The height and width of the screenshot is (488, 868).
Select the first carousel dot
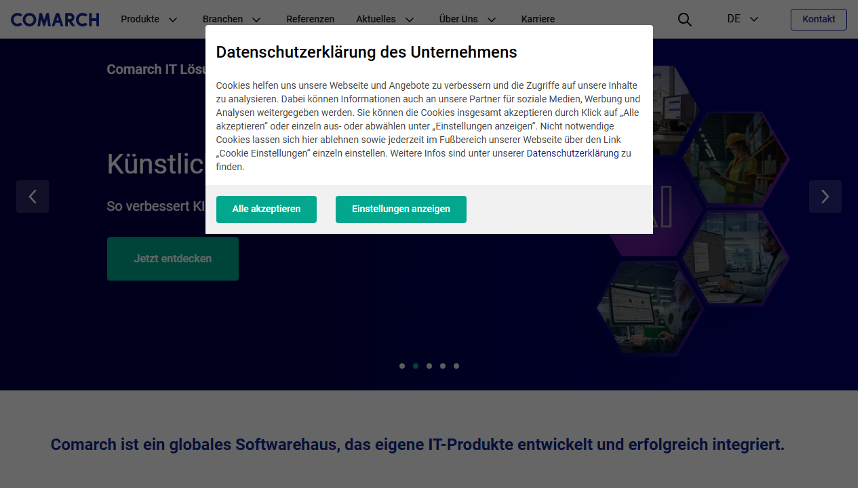(x=402, y=366)
